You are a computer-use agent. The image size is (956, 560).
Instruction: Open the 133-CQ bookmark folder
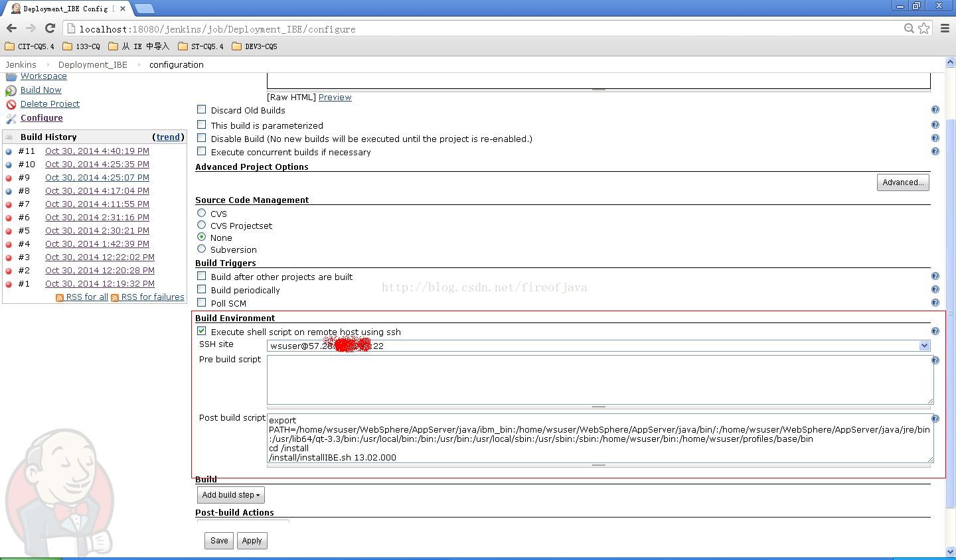(81, 46)
